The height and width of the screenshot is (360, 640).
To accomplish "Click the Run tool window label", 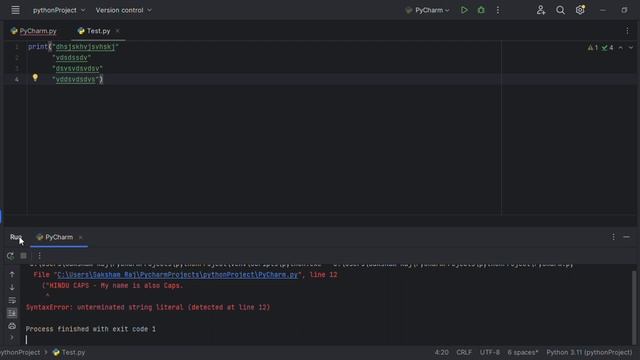I will tap(16, 237).
